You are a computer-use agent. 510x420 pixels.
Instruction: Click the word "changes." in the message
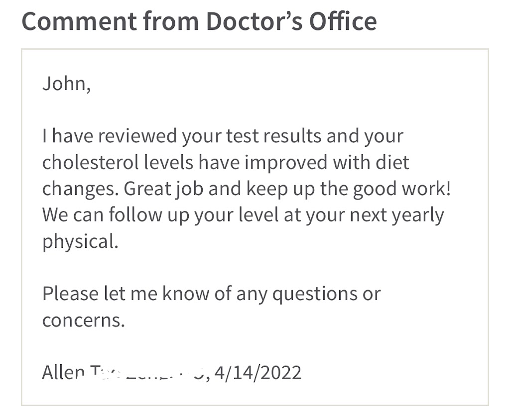(80, 189)
